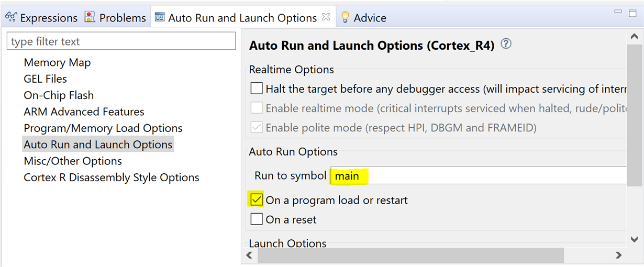Click the scroll down arrow
Screen dimensions: 644x267
[x=635, y=238]
